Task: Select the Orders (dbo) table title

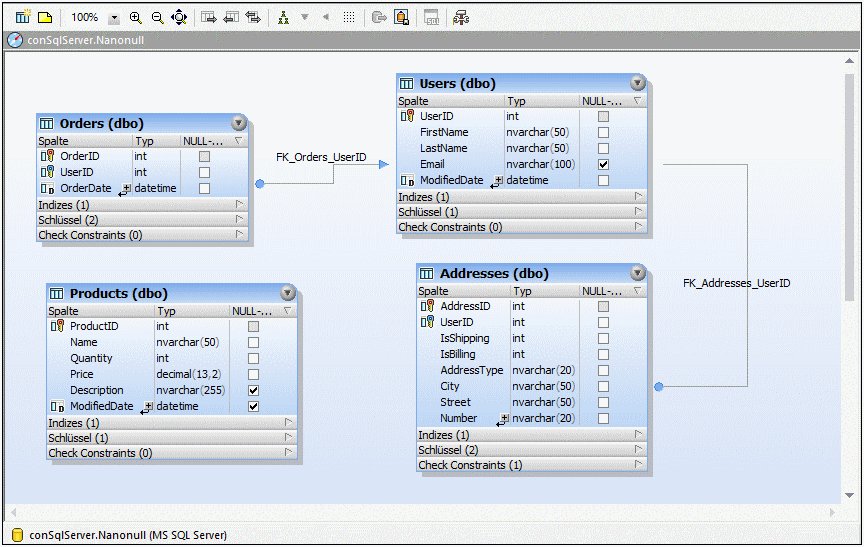Action: pos(101,123)
